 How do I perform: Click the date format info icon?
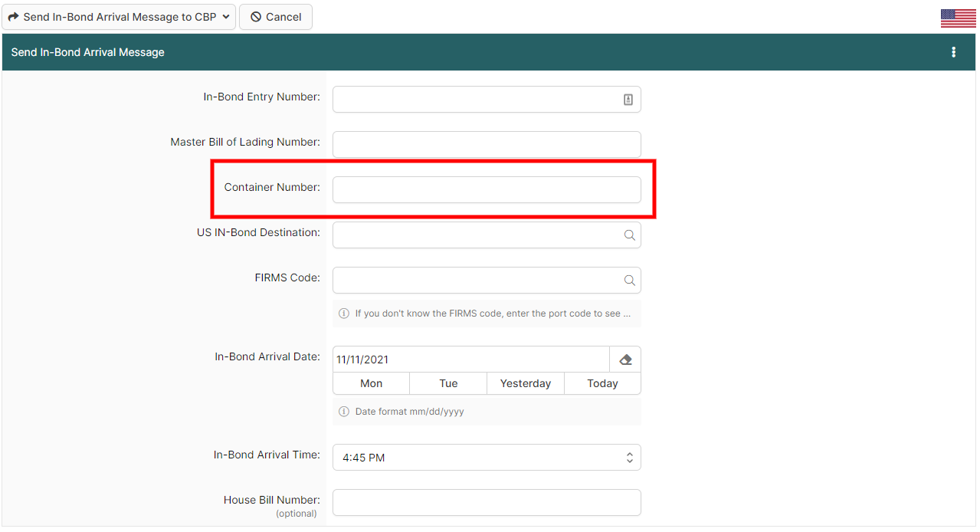(344, 412)
